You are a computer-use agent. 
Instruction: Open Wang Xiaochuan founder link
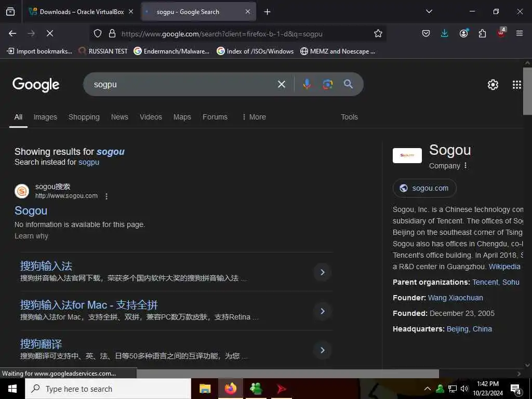point(455,298)
